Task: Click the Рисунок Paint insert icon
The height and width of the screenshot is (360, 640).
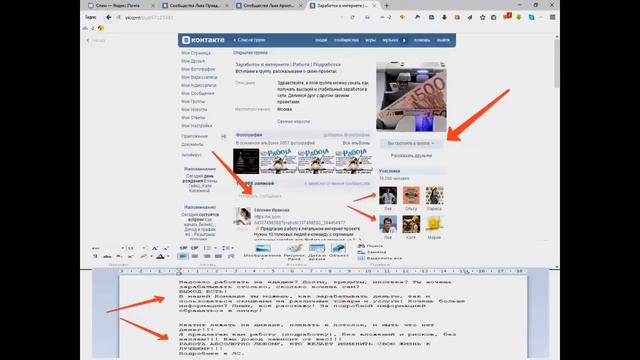Action: (x=294, y=248)
